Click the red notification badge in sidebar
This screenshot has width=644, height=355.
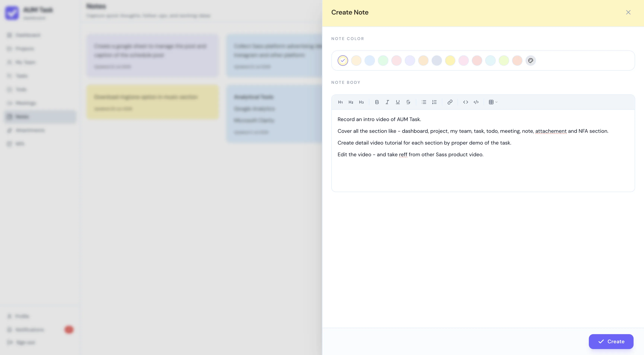(x=69, y=329)
